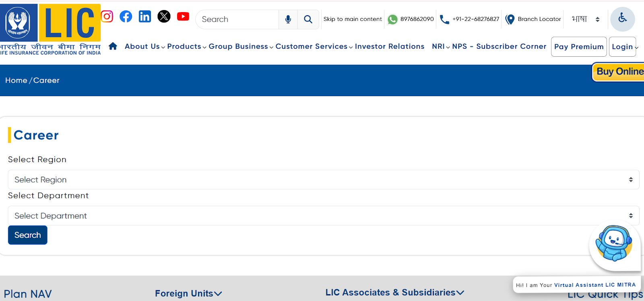Image resolution: width=644 pixels, height=301 pixels.
Task: Click the LIC logo
Action: click(50, 29)
